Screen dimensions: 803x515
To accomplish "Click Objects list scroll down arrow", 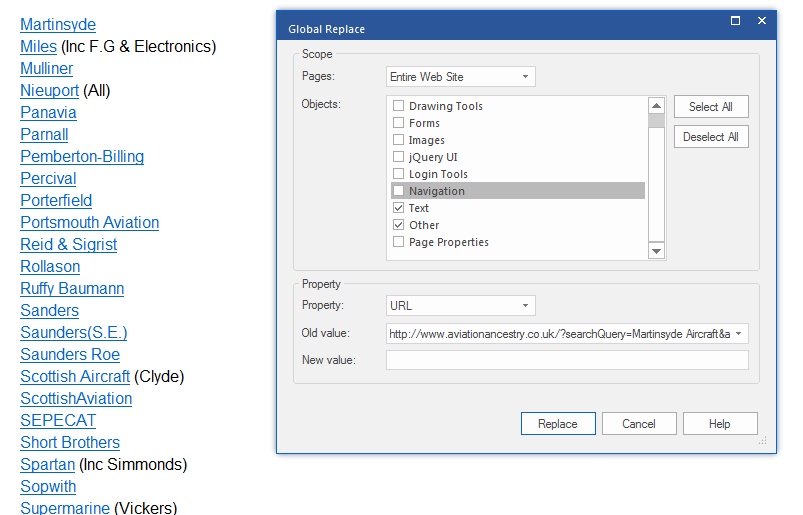I will (x=656, y=250).
